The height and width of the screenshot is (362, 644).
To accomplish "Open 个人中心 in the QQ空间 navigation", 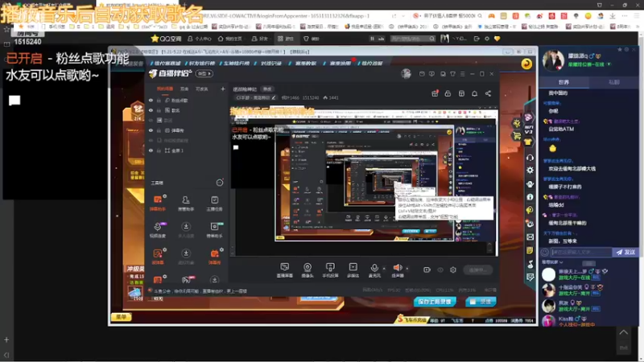I will coord(200,39).
